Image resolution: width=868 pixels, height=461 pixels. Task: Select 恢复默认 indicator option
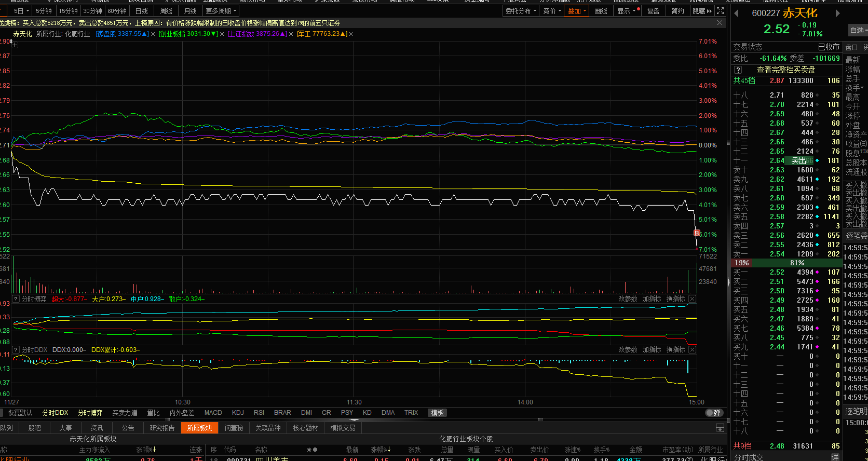coord(20,413)
